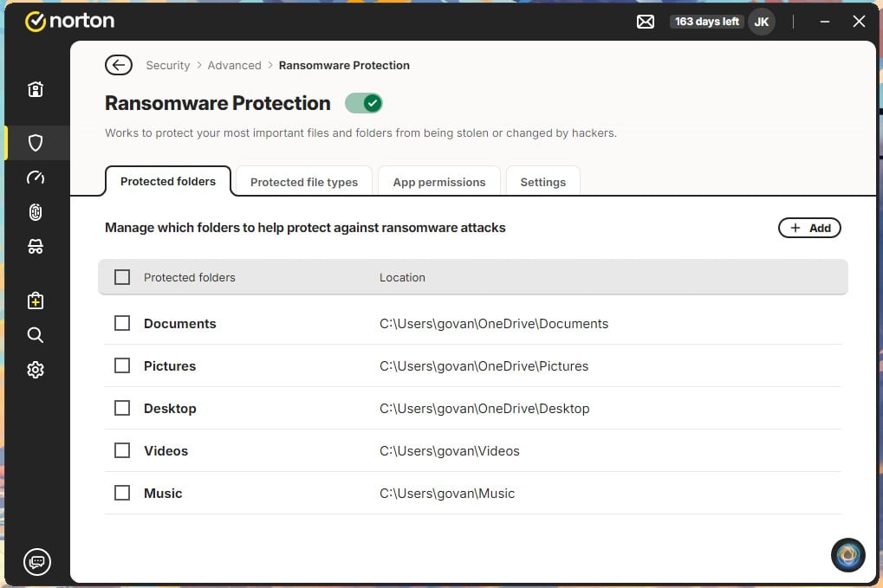This screenshot has height=588, width=883.
Task: Click the back arrow button
Action: [118, 65]
